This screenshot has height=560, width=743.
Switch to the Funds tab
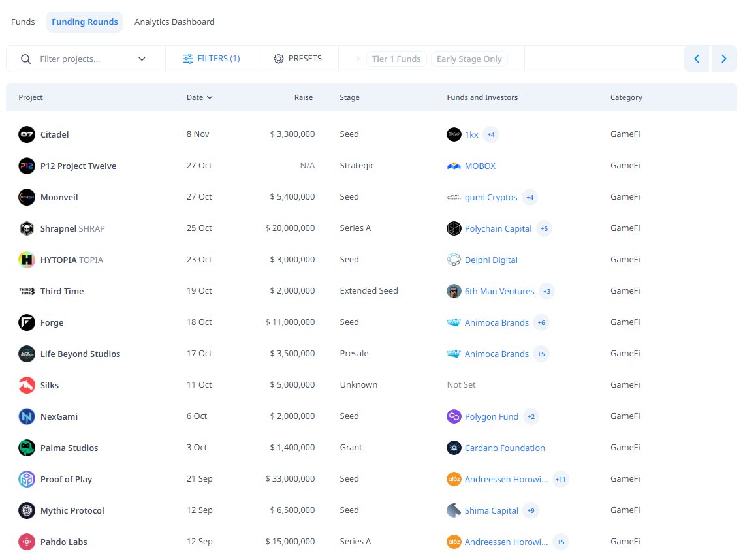23,22
